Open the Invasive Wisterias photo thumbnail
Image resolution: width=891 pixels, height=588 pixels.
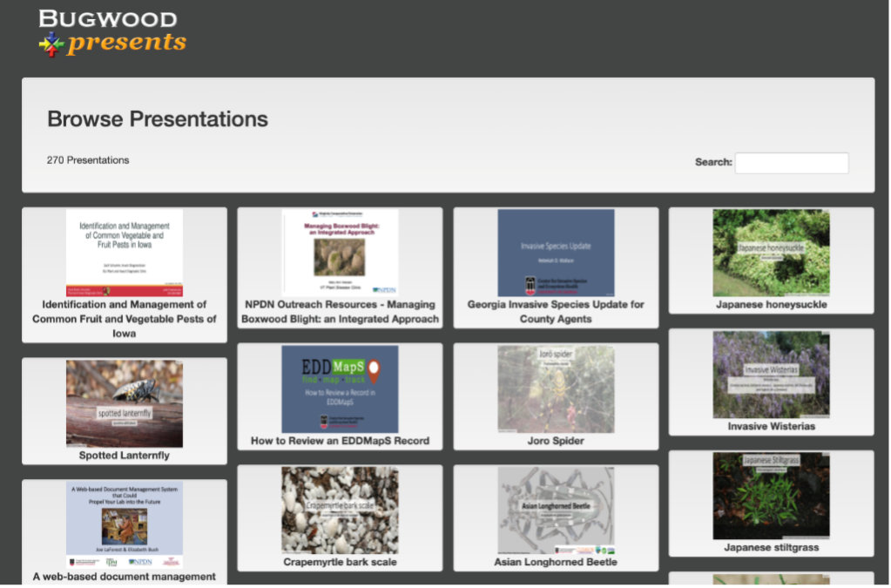pyautogui.click(x=771, y=375)
